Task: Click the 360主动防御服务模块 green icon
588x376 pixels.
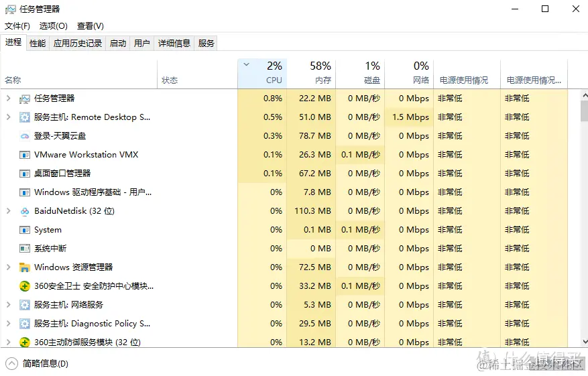Action: coord(25,342)
